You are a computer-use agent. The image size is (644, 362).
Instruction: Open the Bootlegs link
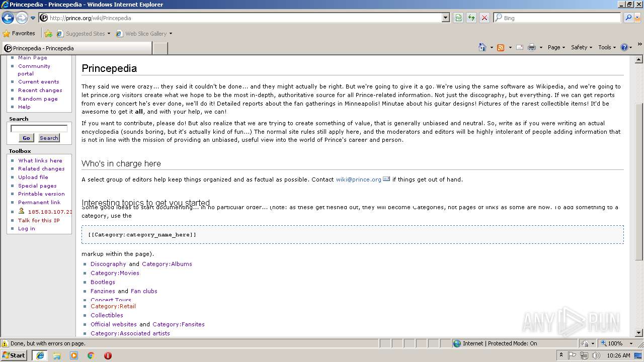(103, 282)
